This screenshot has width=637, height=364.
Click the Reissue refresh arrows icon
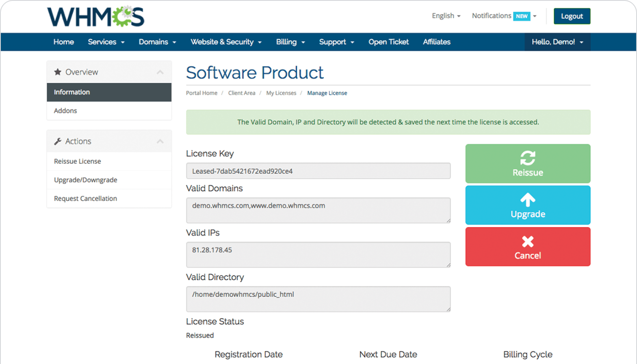click(528, 158)
